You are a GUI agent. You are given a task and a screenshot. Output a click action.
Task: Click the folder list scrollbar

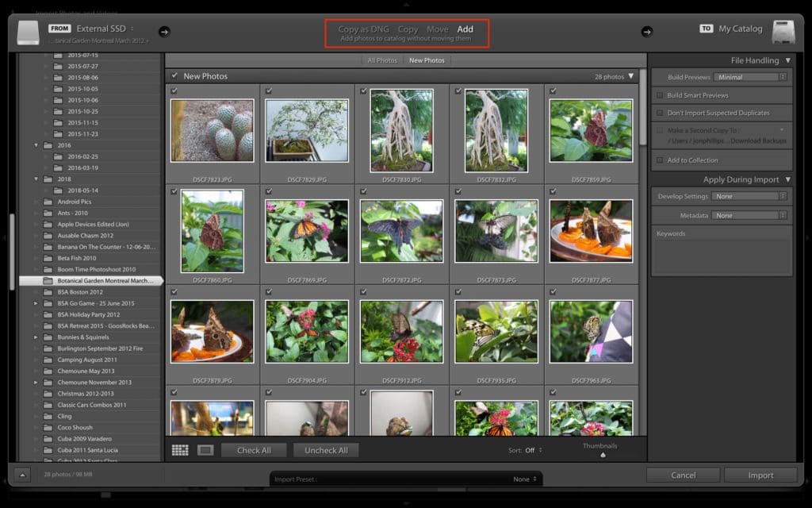click(x=12, y=252)
